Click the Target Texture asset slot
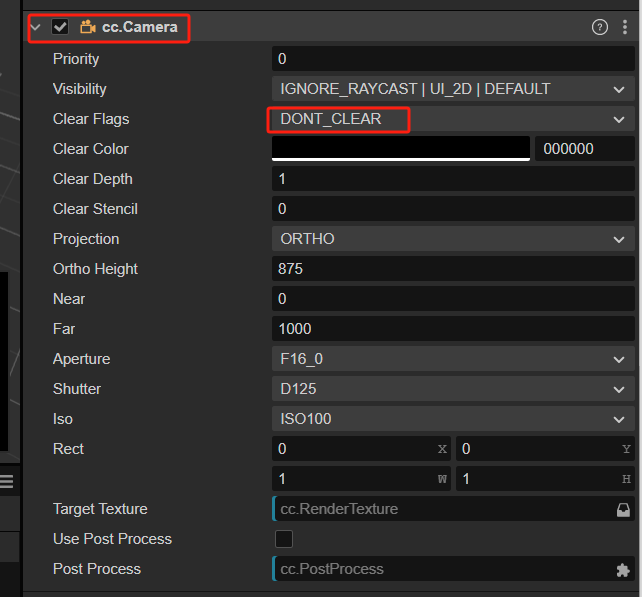The image size is (642, 597). coord(453,509)
